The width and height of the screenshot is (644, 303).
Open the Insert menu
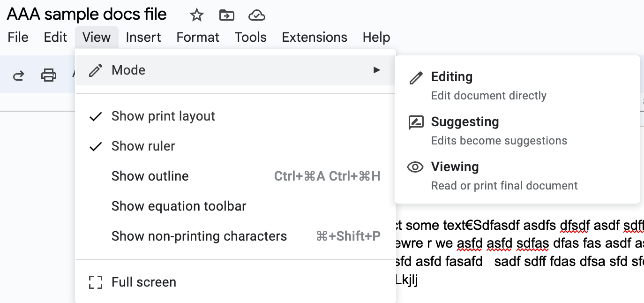(x=143, y=38)
